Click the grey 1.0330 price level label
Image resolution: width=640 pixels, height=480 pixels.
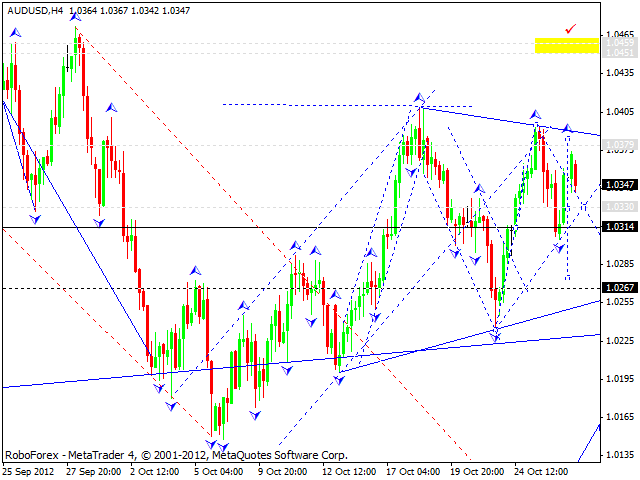620,206
